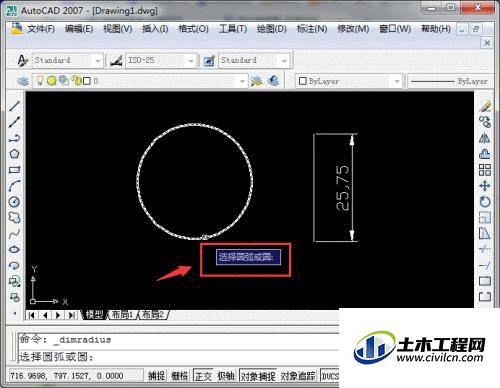Toggle layer 0 light bulb on/off

click(x=40, y=80)
